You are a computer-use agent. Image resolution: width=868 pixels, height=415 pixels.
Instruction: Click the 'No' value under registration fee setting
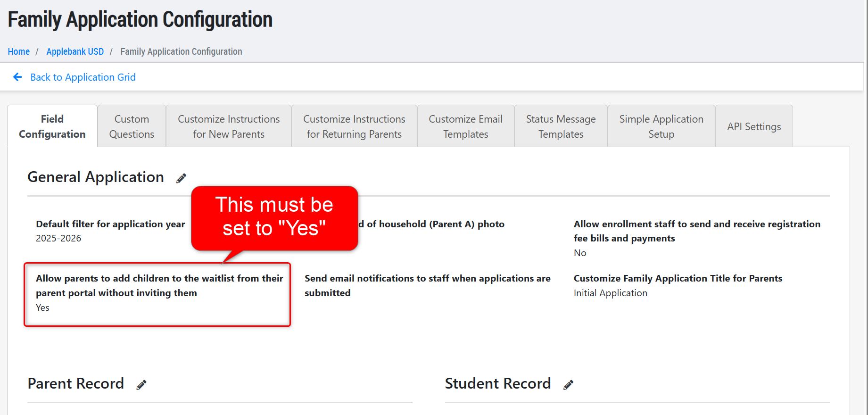580,253
